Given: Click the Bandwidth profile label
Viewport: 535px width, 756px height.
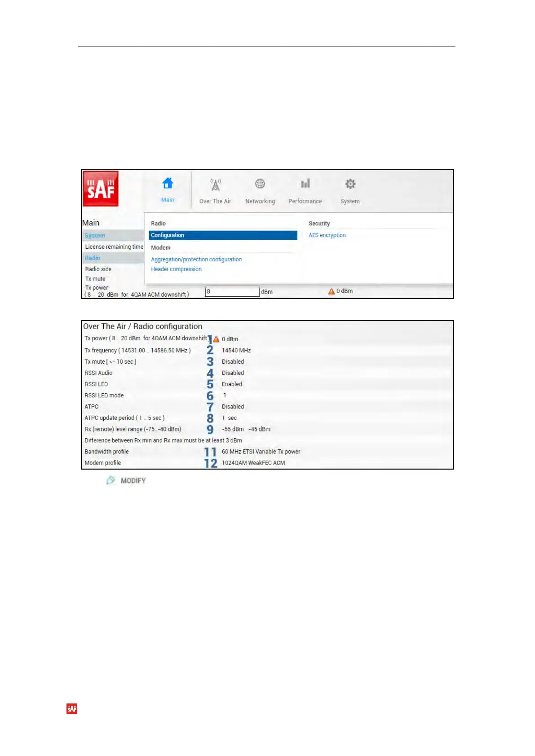Looking at the screenshot, I should point(106,452).
